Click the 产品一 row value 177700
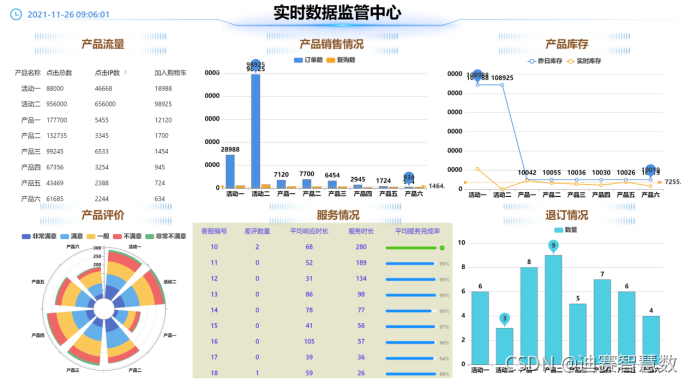The image size is (693, 382). click(57, 120)
